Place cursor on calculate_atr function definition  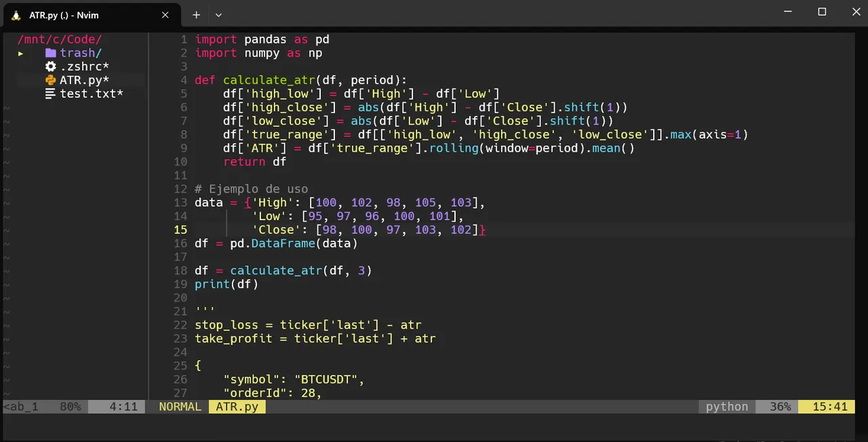300,80
